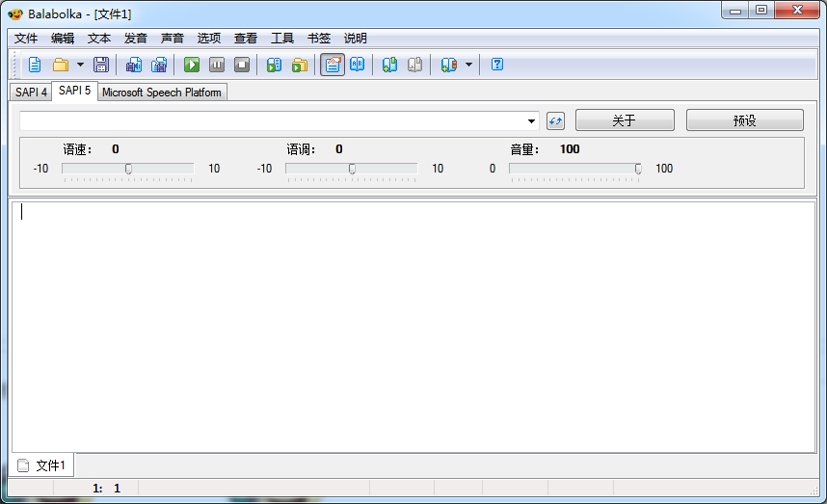This screenshot has height=504, width=827.
Task: Click the save audio file icon
Action: [133, 65]
